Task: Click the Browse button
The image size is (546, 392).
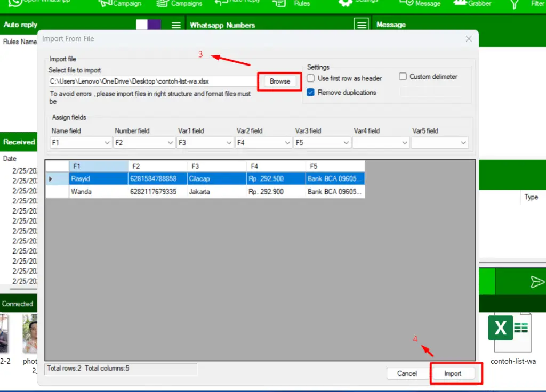Action: (x=279, y=81)
